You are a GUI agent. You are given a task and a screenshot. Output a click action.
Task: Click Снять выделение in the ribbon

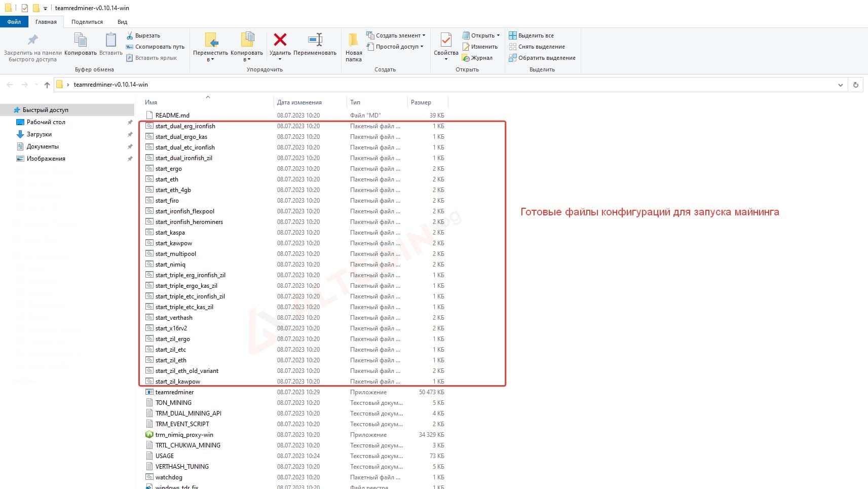coord(537,47)
